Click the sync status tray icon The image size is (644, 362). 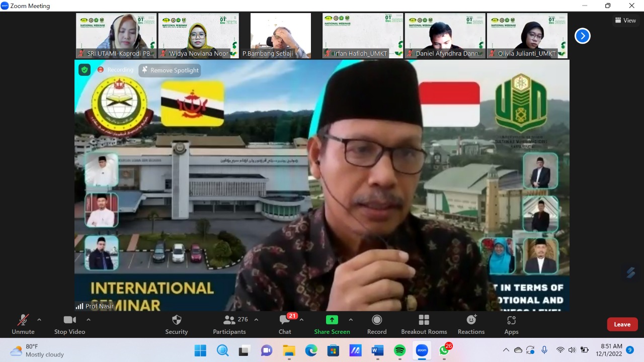tap(530, 350)
